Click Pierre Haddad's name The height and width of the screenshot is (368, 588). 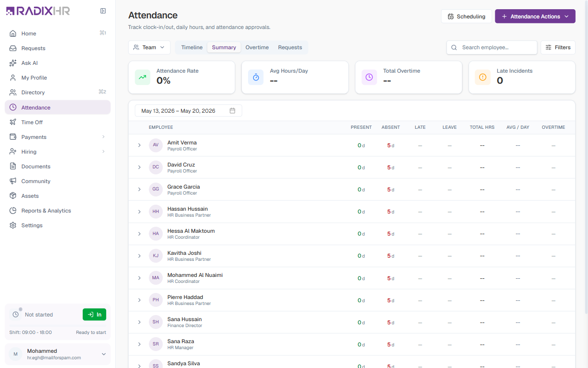185,297
